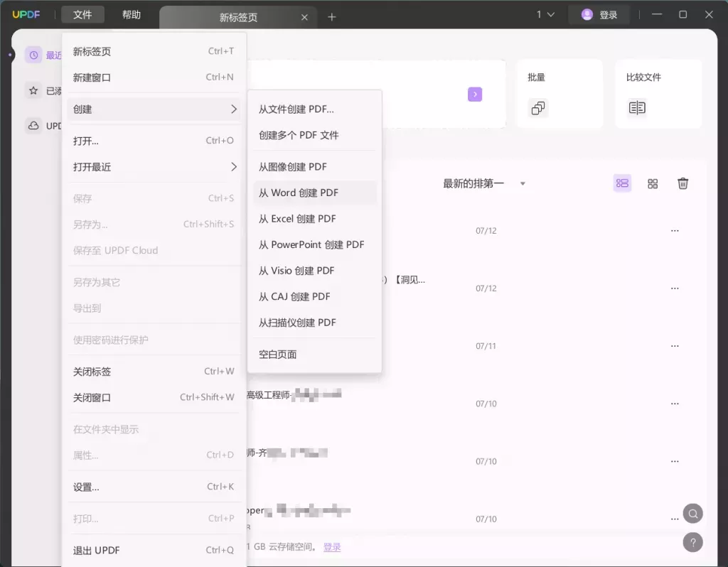Screen dimensions: 728x567
Task: Select 从文件创建 PDF... option
Action: (314, 109)
